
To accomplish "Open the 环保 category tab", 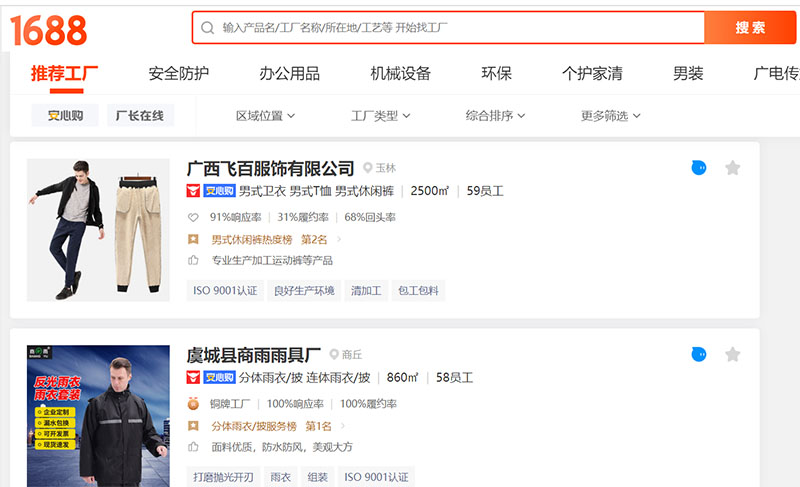I will coord(496,73).
